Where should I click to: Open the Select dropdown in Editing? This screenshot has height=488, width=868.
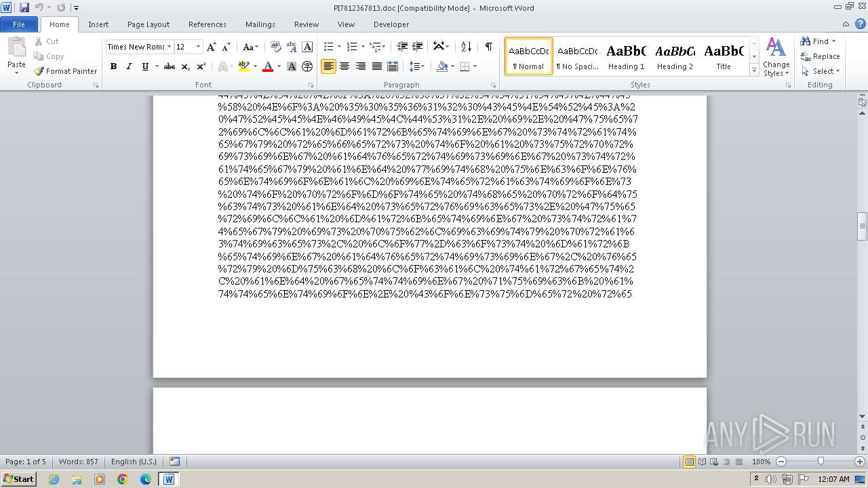click(821, 71)
